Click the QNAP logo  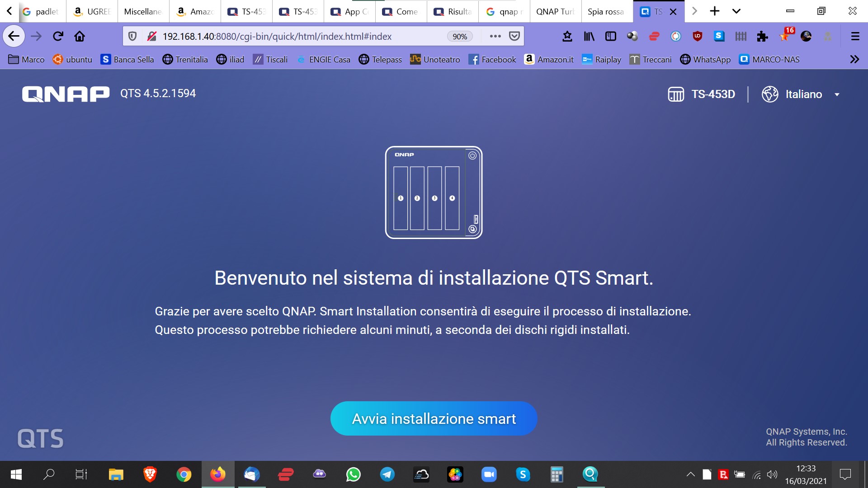click(x=66, y=94)
